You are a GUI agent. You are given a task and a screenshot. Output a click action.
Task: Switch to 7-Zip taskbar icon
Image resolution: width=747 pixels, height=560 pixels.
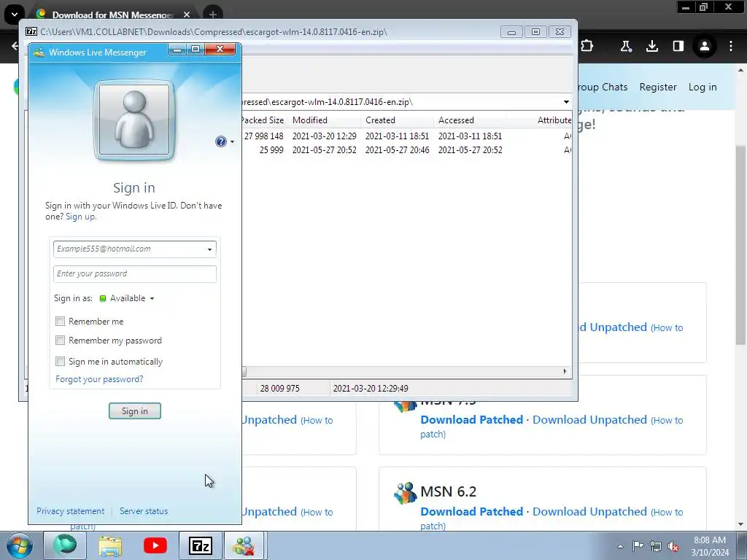pos(200,545)
